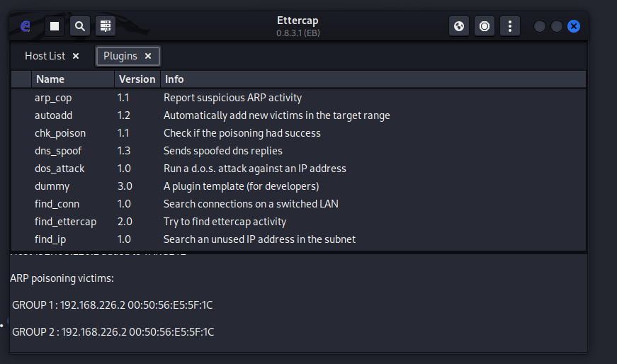Open the three-dot Ettercap menu
The width and height of the screenshot is (617, 364).
510,26
